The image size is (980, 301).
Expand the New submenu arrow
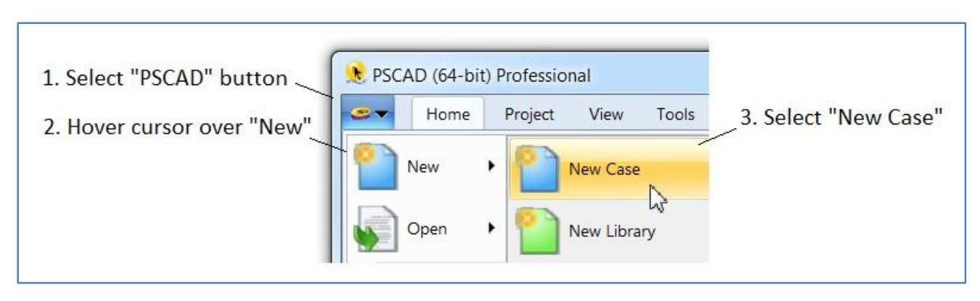pos(491,166)
